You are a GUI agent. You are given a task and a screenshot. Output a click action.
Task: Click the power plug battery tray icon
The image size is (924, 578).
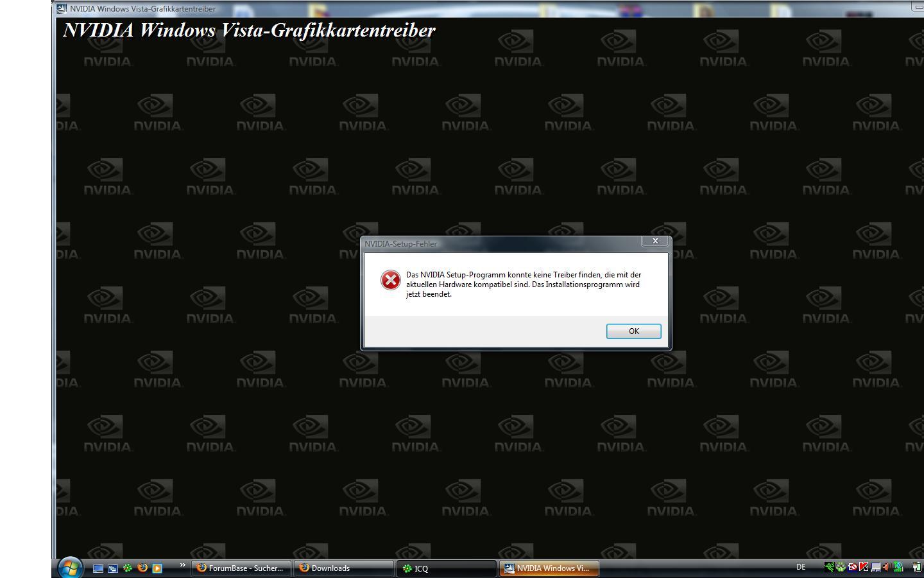click(917, 567)
